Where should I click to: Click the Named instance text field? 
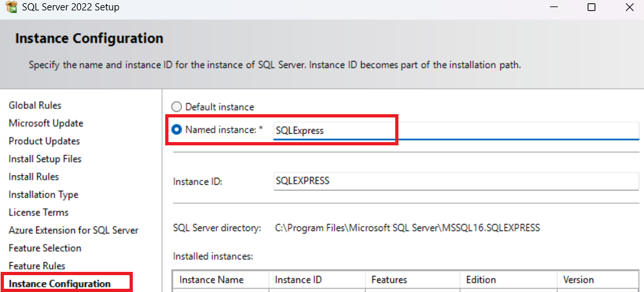(x=456, y=131)
